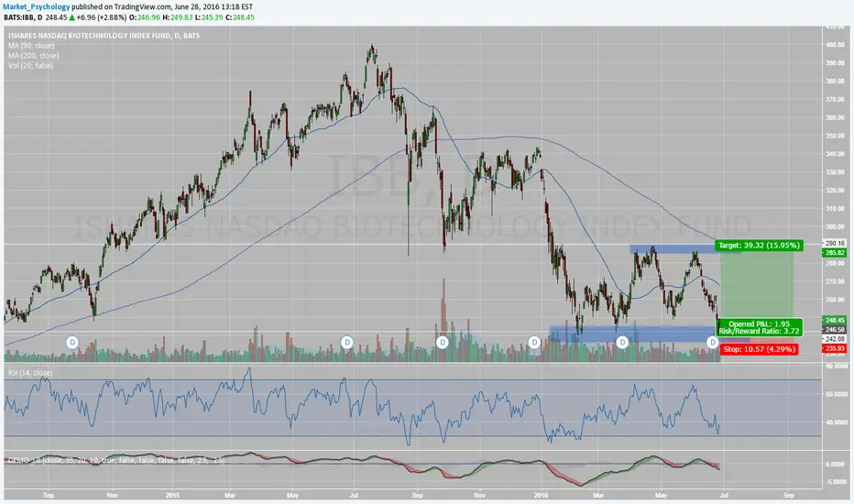Viewport: 854px width, 504px height.
Task: Click the green 285.82 price axis label
Action: pos(835,253)
